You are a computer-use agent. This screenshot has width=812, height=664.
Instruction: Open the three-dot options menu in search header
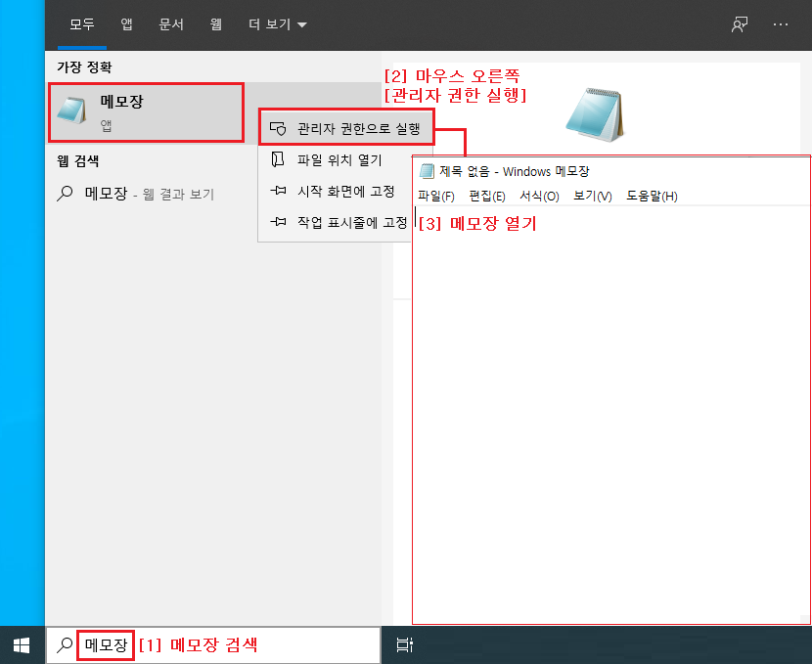click(781, 24)
